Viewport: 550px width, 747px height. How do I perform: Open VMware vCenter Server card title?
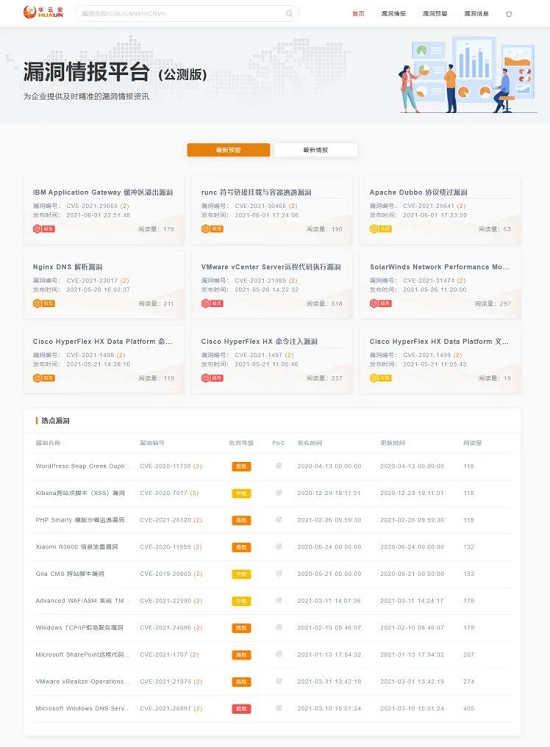[271, 267]
